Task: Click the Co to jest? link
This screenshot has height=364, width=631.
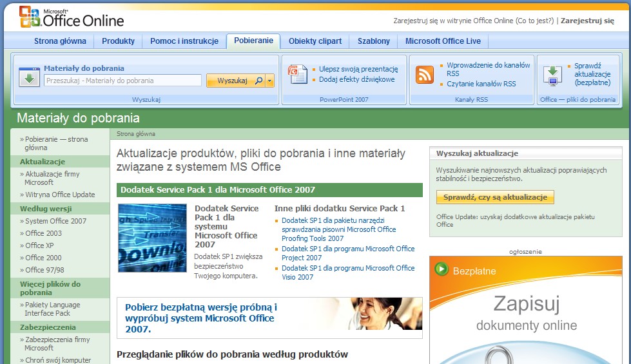Action: click(x=535, y=21)
